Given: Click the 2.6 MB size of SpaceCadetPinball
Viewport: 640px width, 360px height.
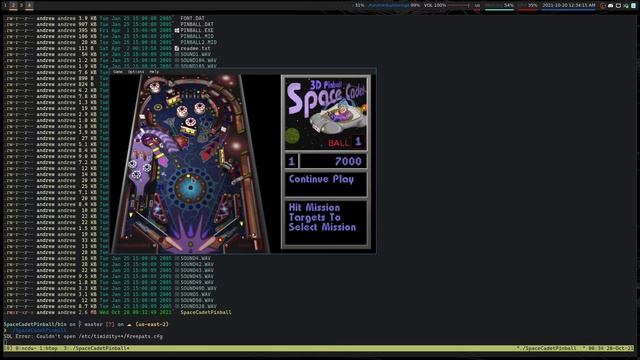Looking at the screenshot, I should click(x=87, y=312).
